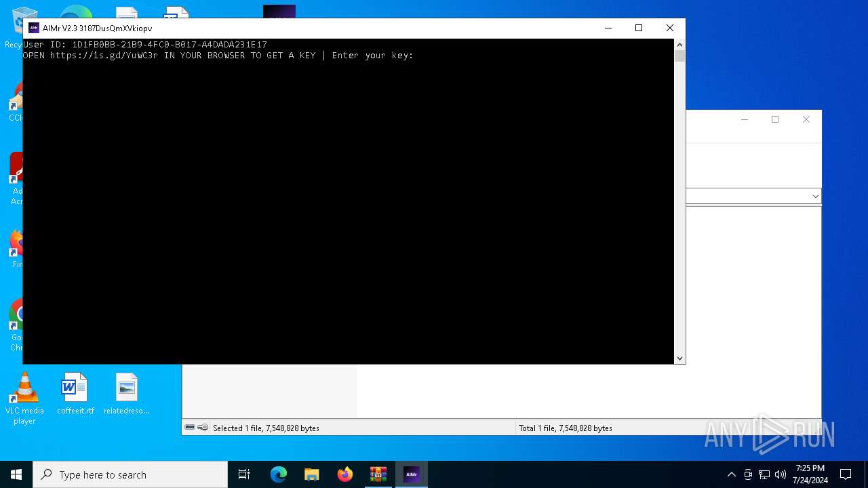
Task: Open the Windows Start menu
Action: pyautogui.click(x=16, y=474)
